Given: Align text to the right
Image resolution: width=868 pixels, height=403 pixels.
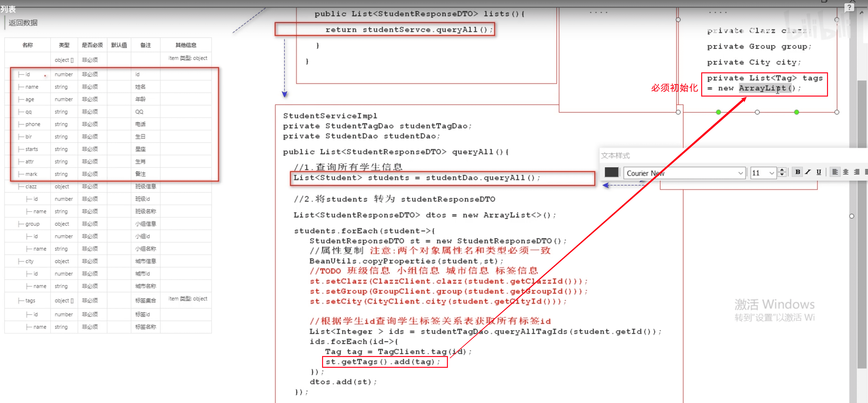Looking at the screenshot, I should pyautogui.click(x=856, y=172).
